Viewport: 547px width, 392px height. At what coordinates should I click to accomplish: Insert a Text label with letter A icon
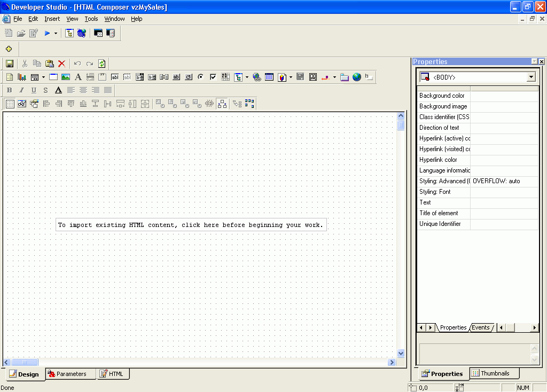click(x=78, y=77)
